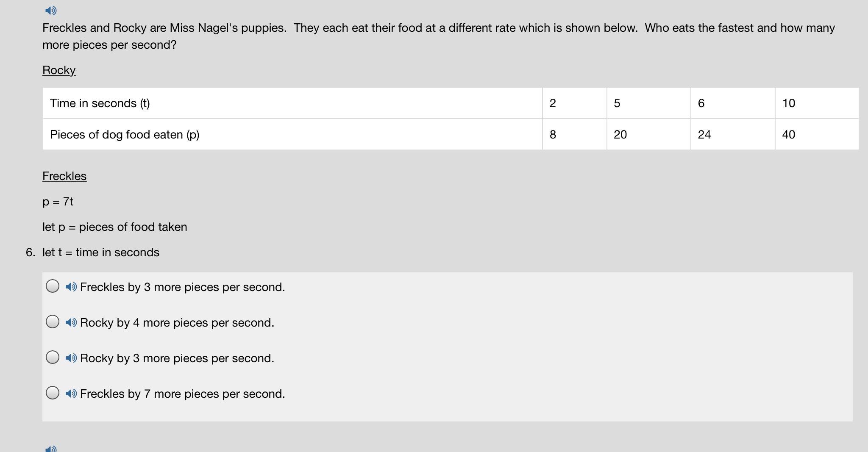Click the table cell showing 24 pieces

click(x=733, y=134)
